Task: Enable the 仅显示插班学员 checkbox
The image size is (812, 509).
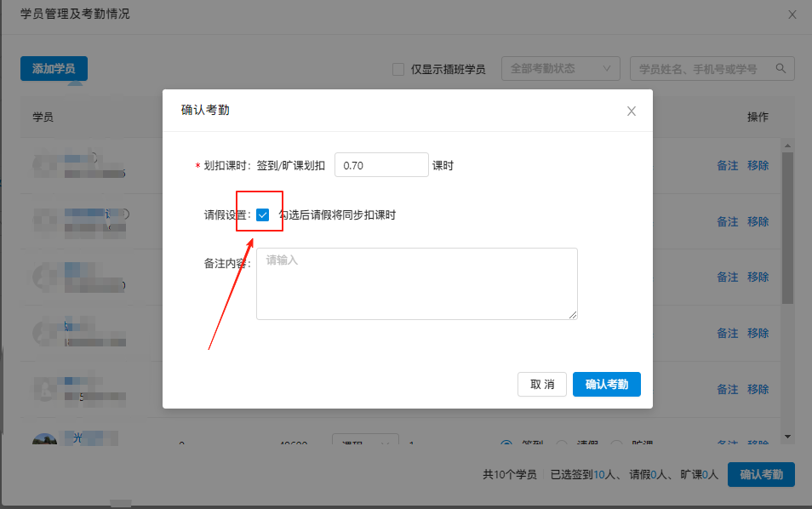Action: coord(397,68)
